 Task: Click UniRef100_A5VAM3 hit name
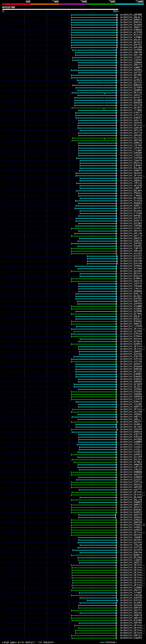[x=131, y=70]
